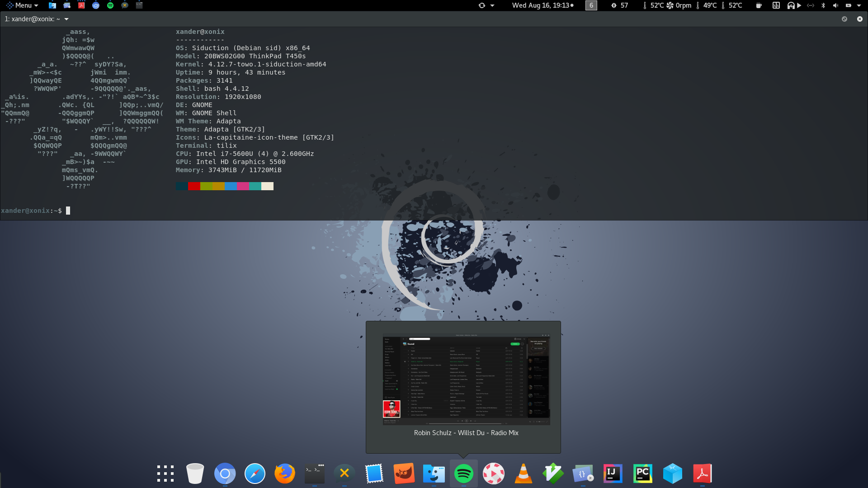Launch IntelliJ IDEA from the dock
Image resolution: width=868 pixels, height=488 pixels.
point(613,474)
